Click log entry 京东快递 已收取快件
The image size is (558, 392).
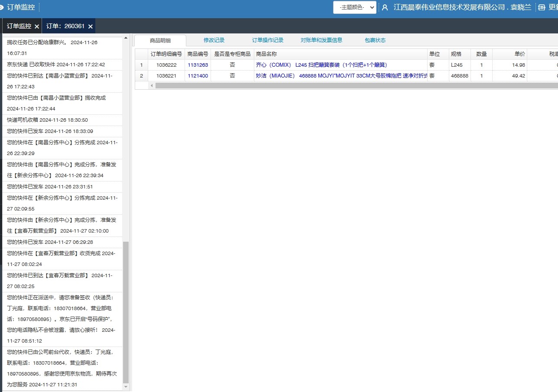[63, 65]
